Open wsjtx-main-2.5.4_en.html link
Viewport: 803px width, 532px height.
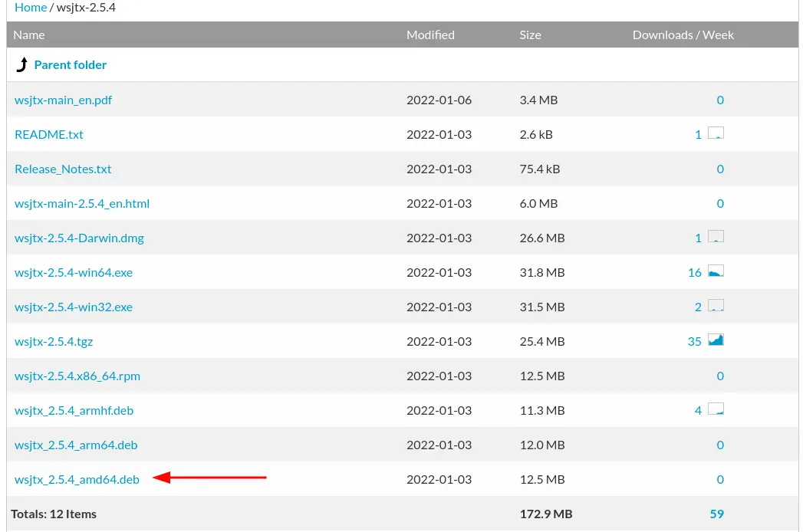[x=82, y=203]
